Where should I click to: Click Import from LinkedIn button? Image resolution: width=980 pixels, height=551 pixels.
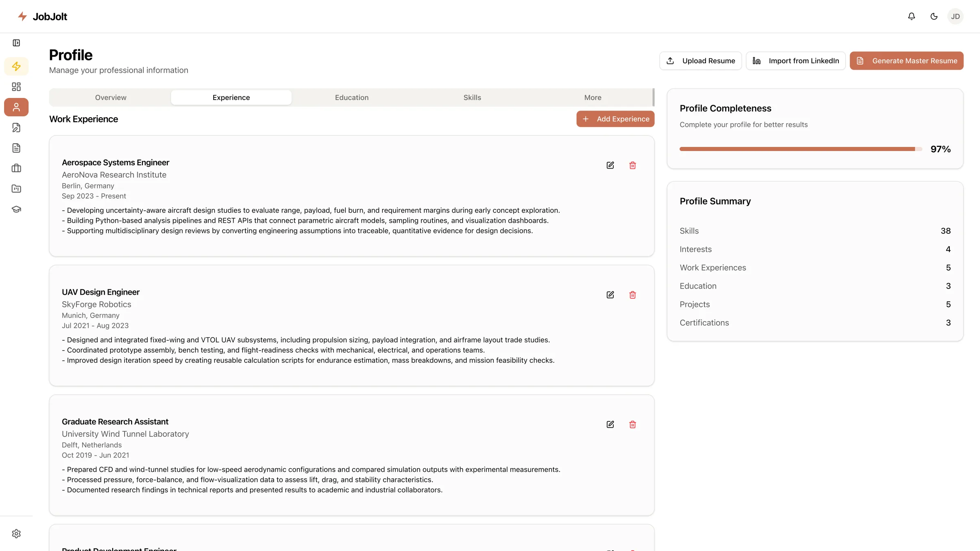click(795, 60)
